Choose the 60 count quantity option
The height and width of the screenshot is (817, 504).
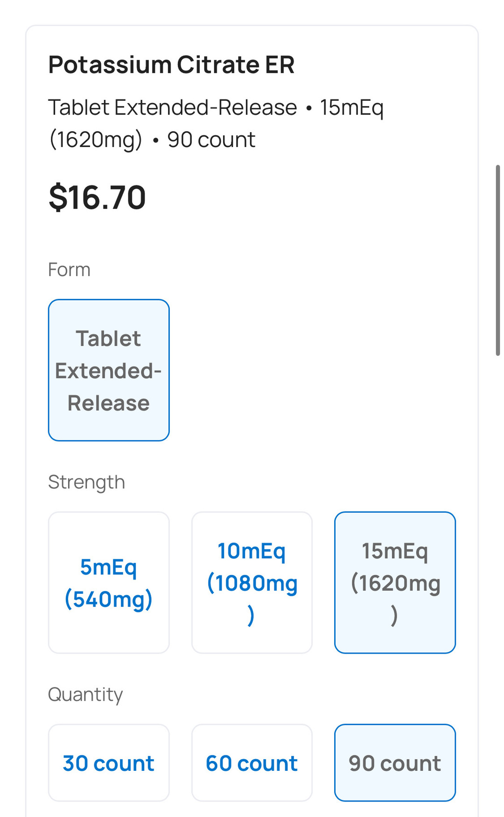tap(252, 763)
